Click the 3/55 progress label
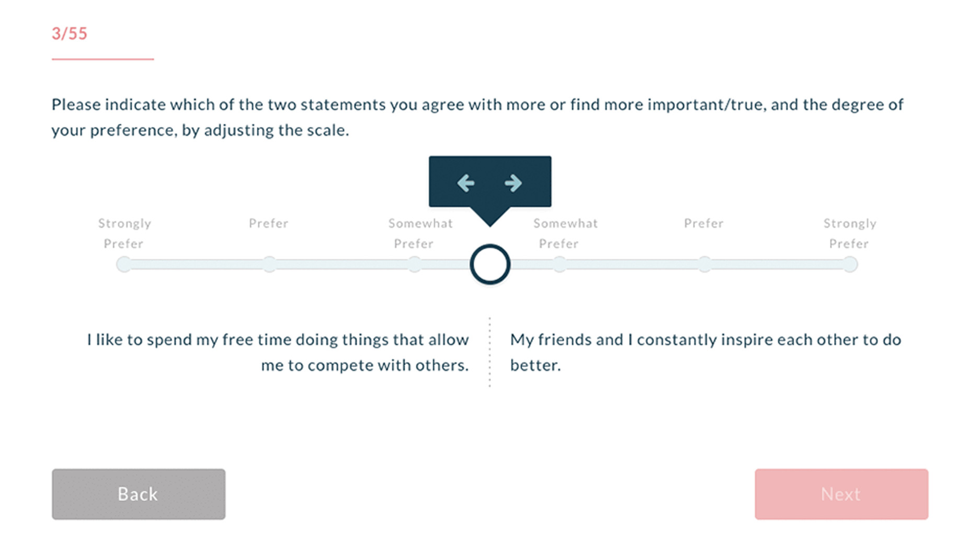 point(70,33)
